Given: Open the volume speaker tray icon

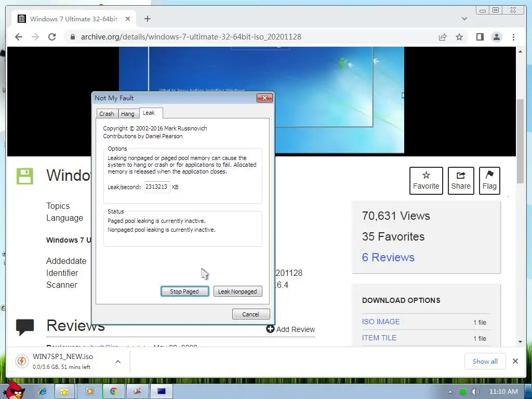Looking at the screenshot, I should click(x=475, y=392).
